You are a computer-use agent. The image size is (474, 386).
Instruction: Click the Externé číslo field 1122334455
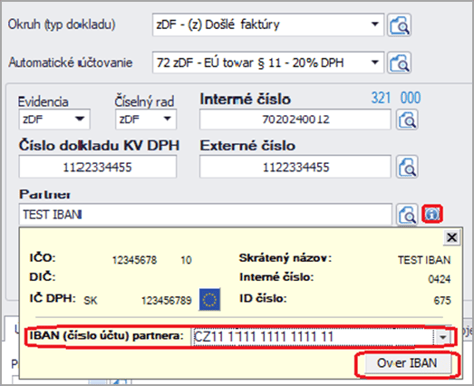[x=295, y=167]
